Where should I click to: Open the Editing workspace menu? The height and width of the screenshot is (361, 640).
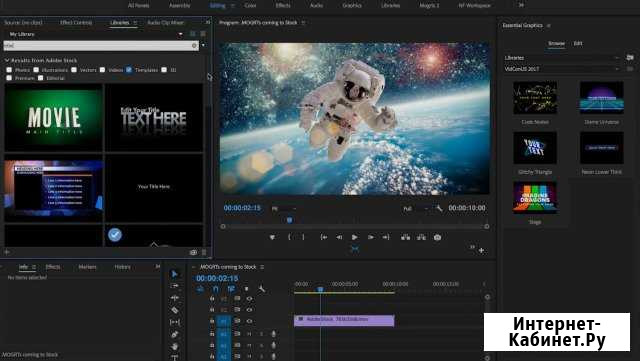233,6
